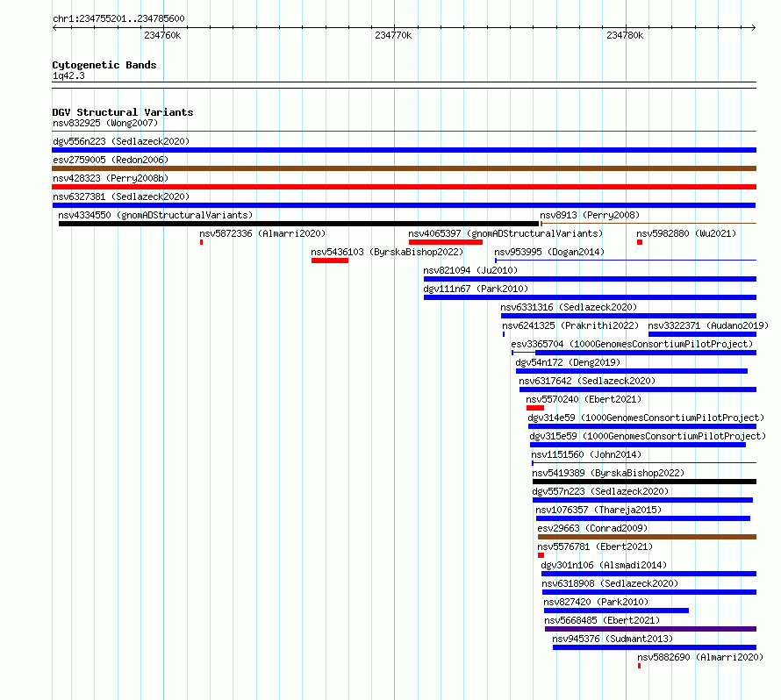Open nsv953995 (Dogan2014) label
The image size is (781, 700).
tap(549, 252)
